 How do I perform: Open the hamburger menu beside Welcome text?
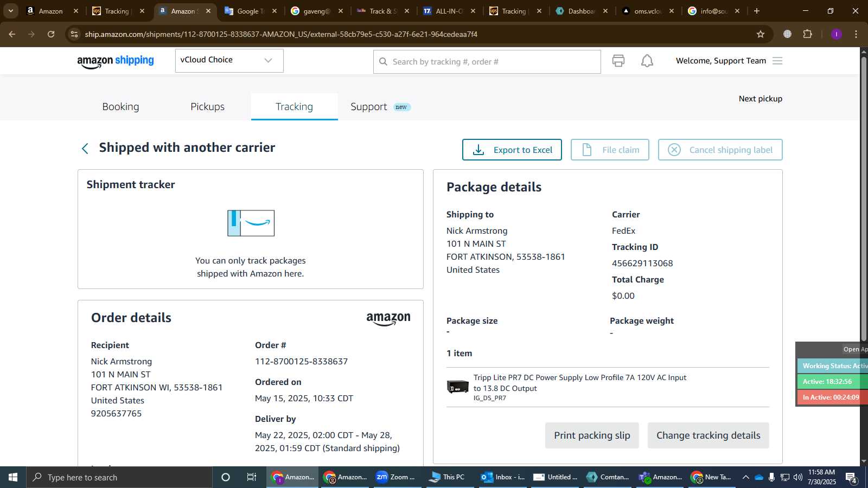click(x=777, y=61)
